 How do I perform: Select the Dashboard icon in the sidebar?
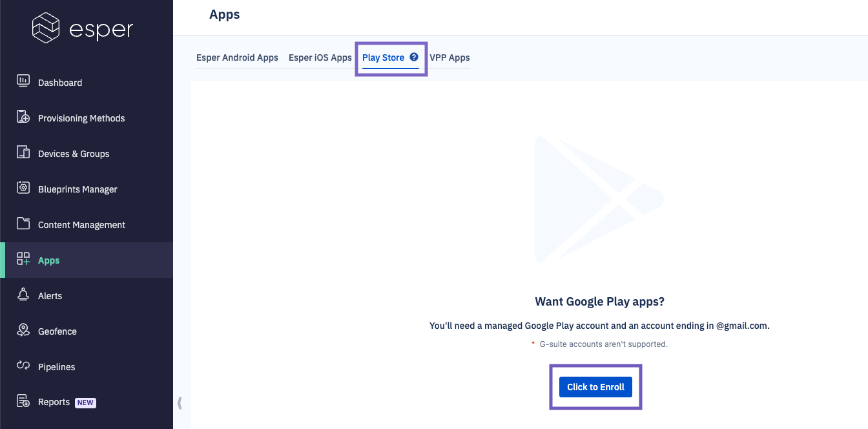[x=23, y=82]
